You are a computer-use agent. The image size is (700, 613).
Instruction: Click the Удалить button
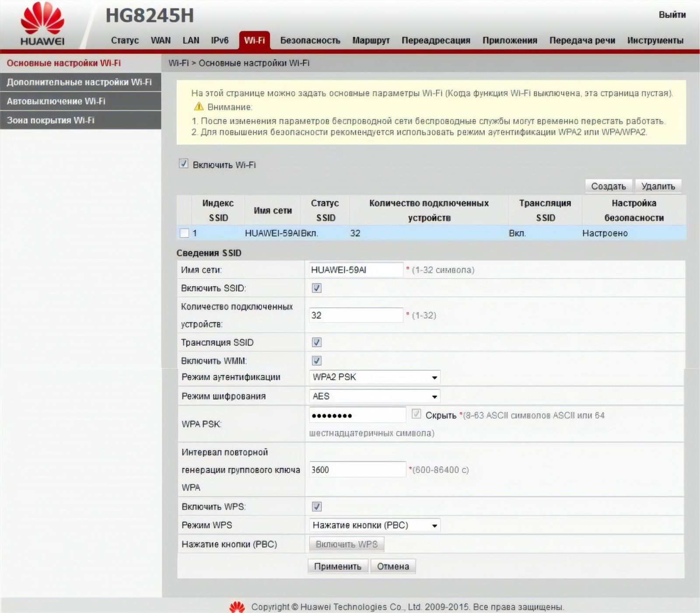pos(658,186)
